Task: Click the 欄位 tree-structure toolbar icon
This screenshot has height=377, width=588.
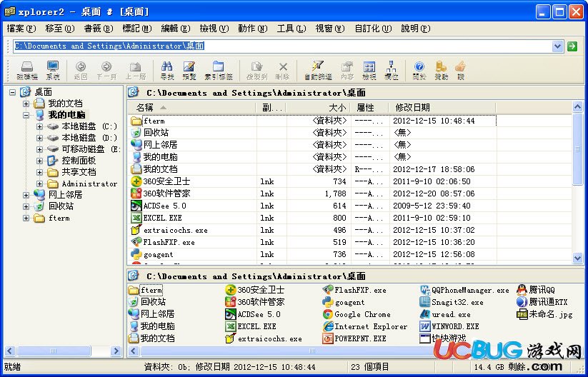Action: click(x=391, y=70)
